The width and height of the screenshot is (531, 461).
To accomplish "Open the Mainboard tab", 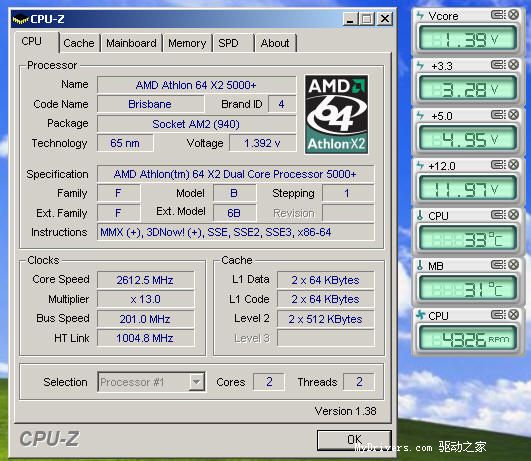I will (x=131, y=43).
